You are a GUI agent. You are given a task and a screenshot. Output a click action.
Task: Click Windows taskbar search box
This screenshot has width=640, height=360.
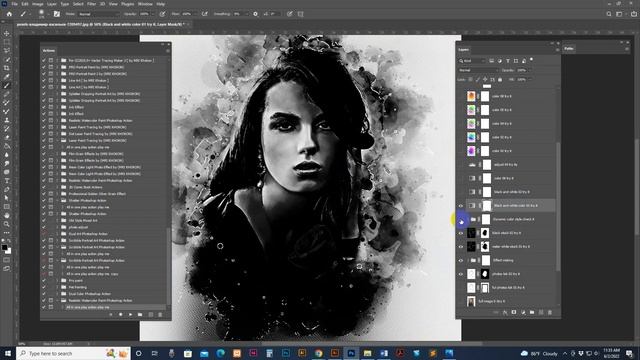[73, 353]
